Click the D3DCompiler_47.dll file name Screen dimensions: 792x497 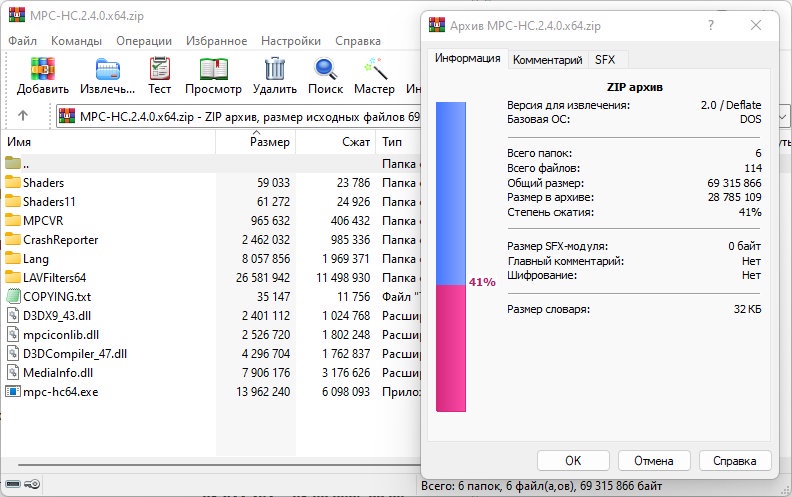click(x=75, y=354)
